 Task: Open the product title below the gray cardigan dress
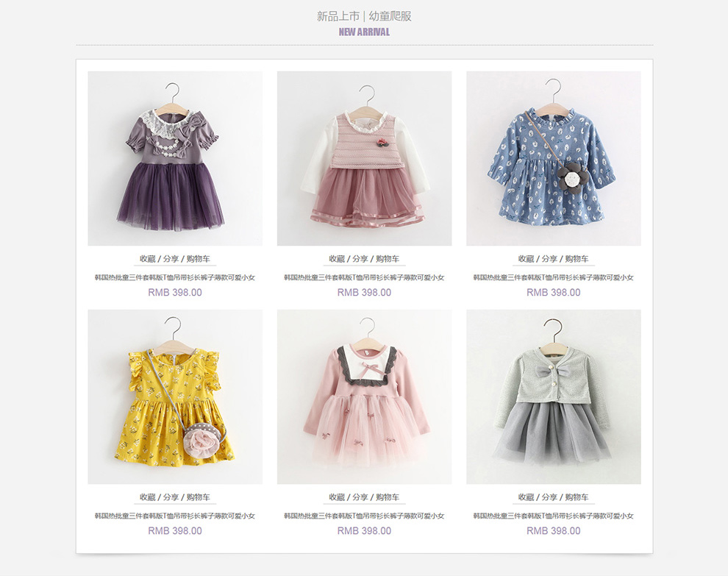[x=554, y=516]
